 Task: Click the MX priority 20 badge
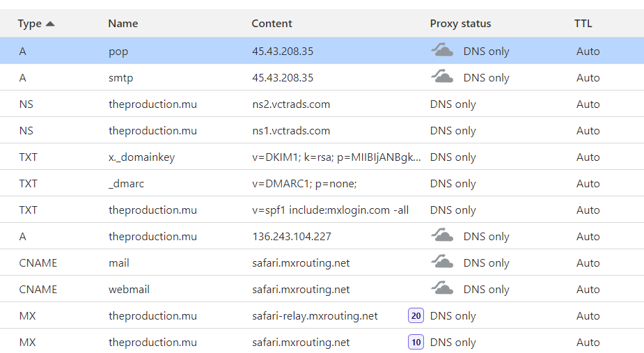(416, 316)
